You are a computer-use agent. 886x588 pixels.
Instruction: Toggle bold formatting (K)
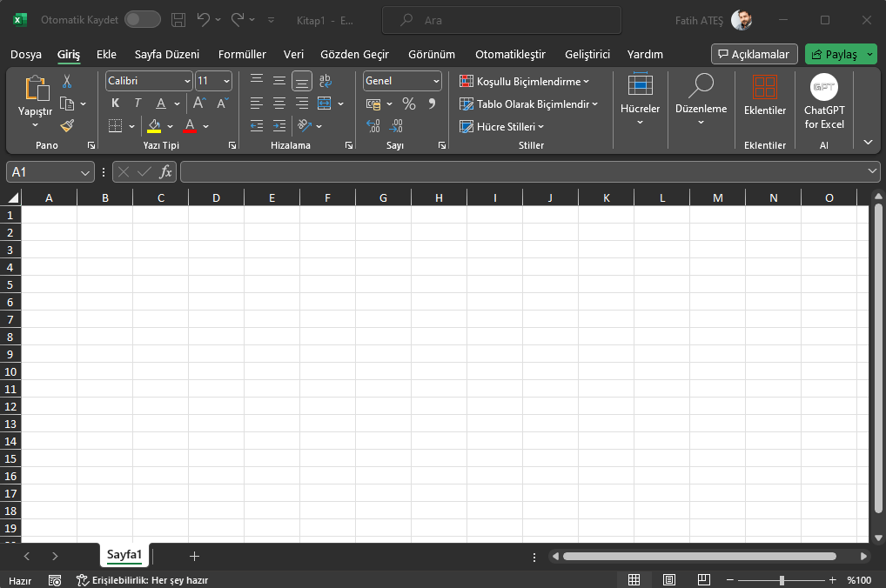[114, 103]
